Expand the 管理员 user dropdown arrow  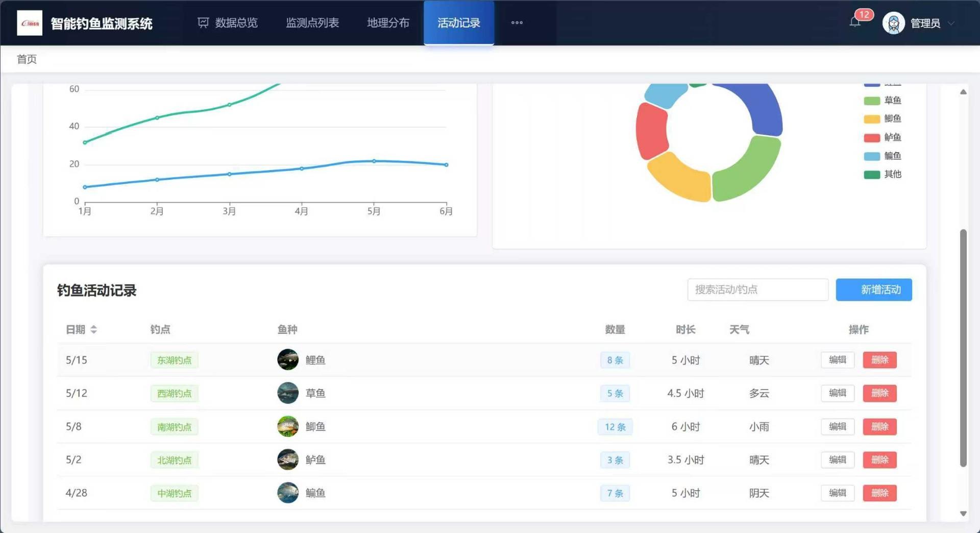click(951, 23)
